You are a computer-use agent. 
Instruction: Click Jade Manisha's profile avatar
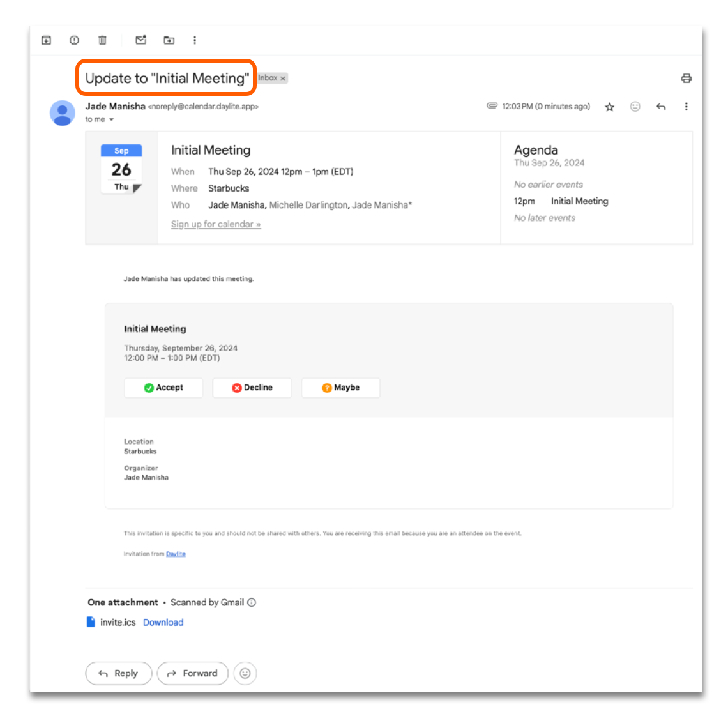(63, 113)
